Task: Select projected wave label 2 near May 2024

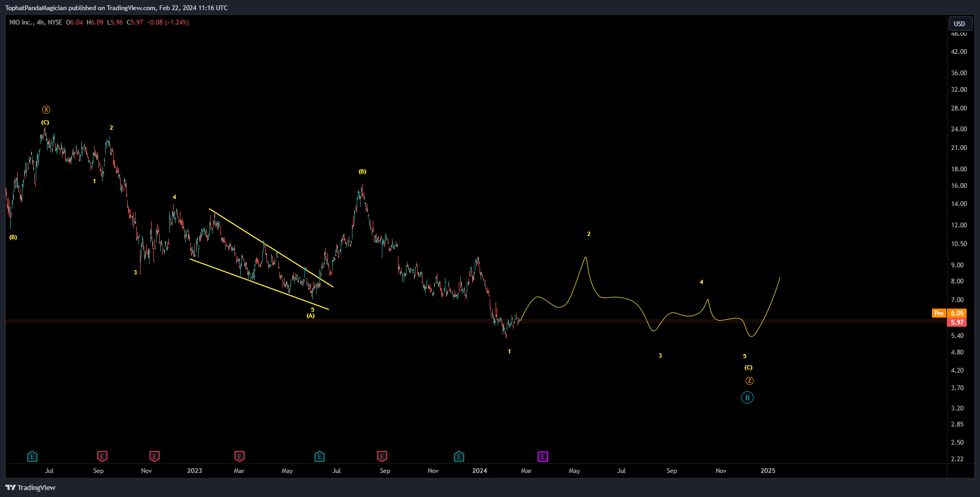Action: [x=589, y=234]
